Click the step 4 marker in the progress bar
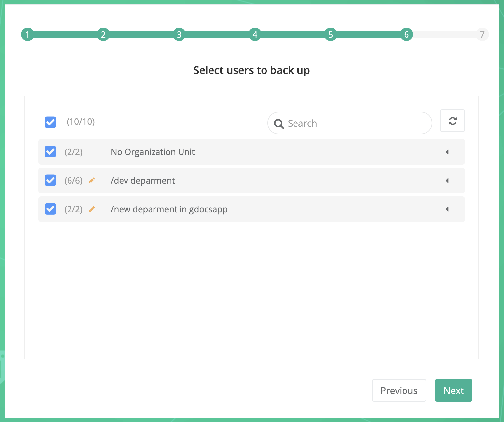This screenshot has width=504, height=422. (255, 34)
